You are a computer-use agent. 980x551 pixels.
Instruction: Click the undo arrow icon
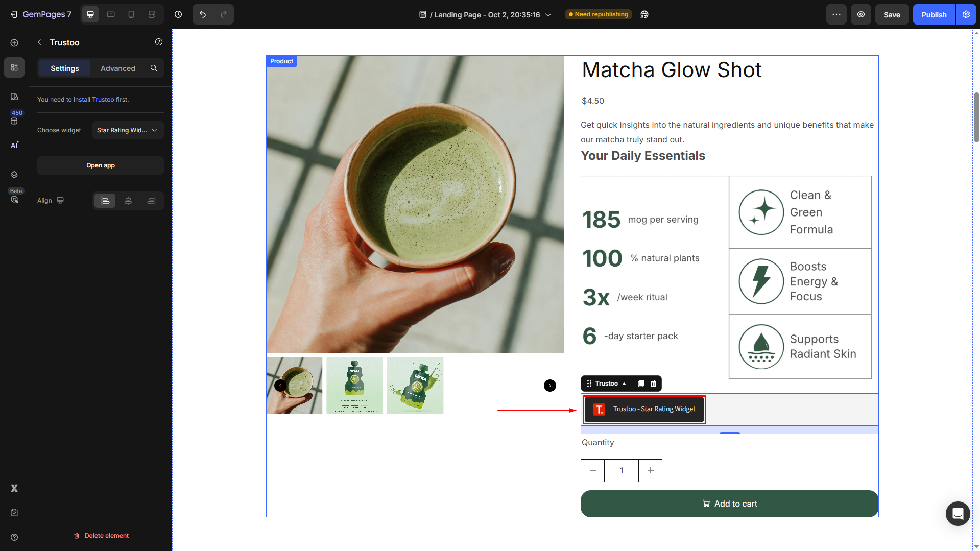(x=203, y=14)
